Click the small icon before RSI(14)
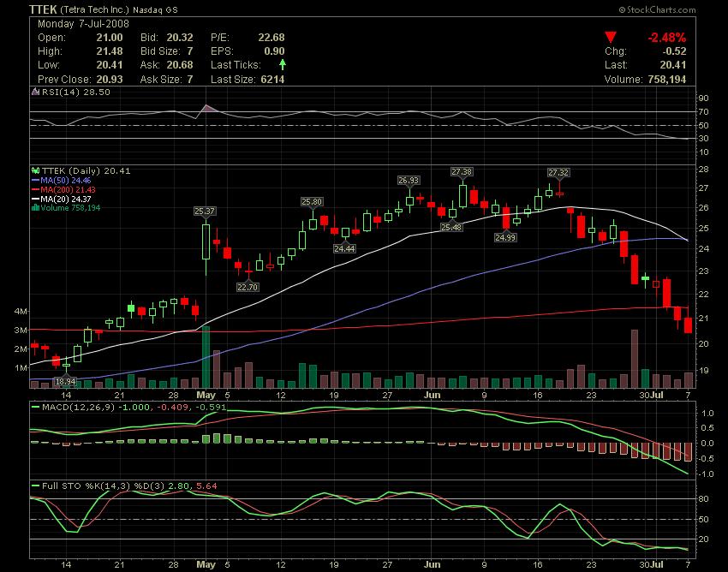The image size is (728, 572). 35,92
